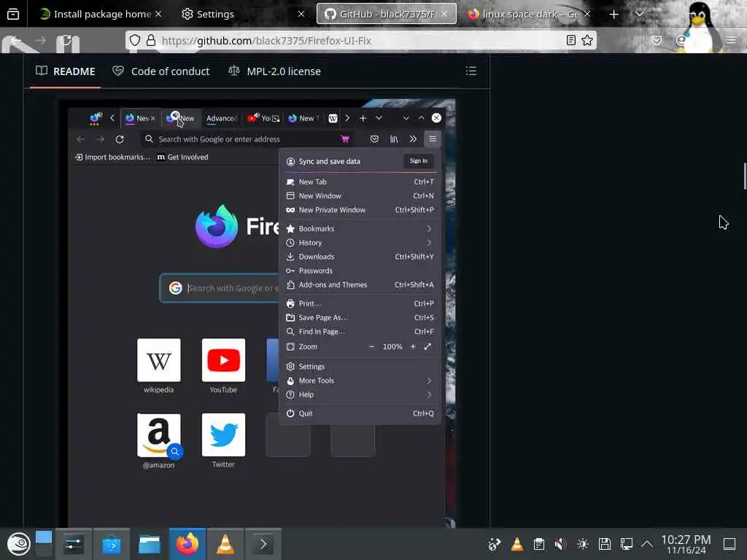Open the clock showing 10:27 PM
The height and width of the screenshot is (560, 747).
686,544
